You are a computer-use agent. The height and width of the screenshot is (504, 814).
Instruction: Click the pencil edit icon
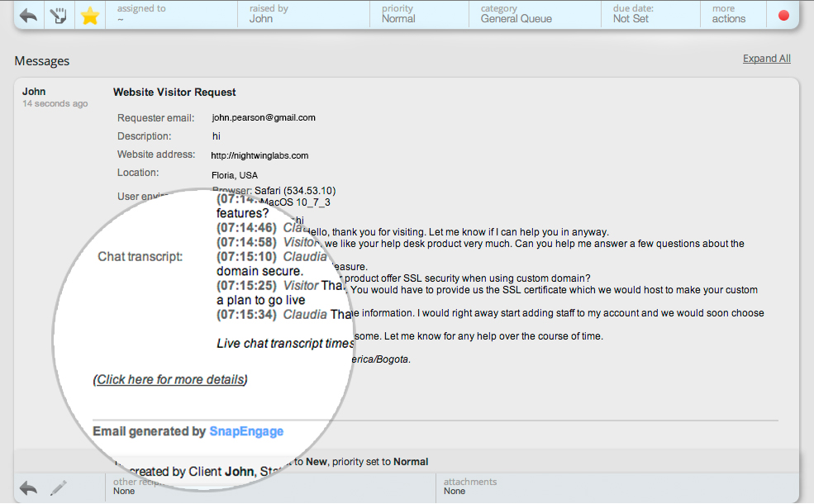(x=59, y=487)
